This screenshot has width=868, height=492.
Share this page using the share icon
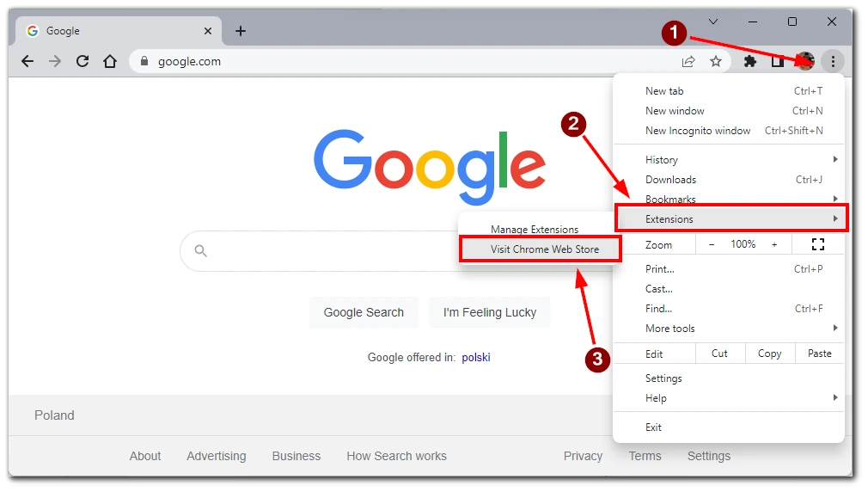point(688,62)
